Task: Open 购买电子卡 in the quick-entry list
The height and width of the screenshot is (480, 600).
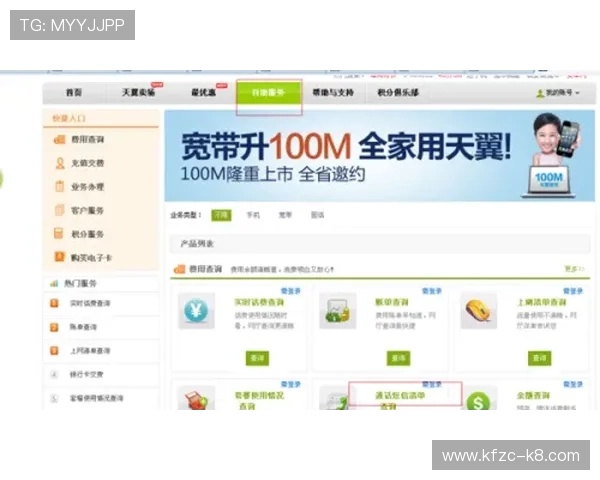Action: [x=91, y=258]
